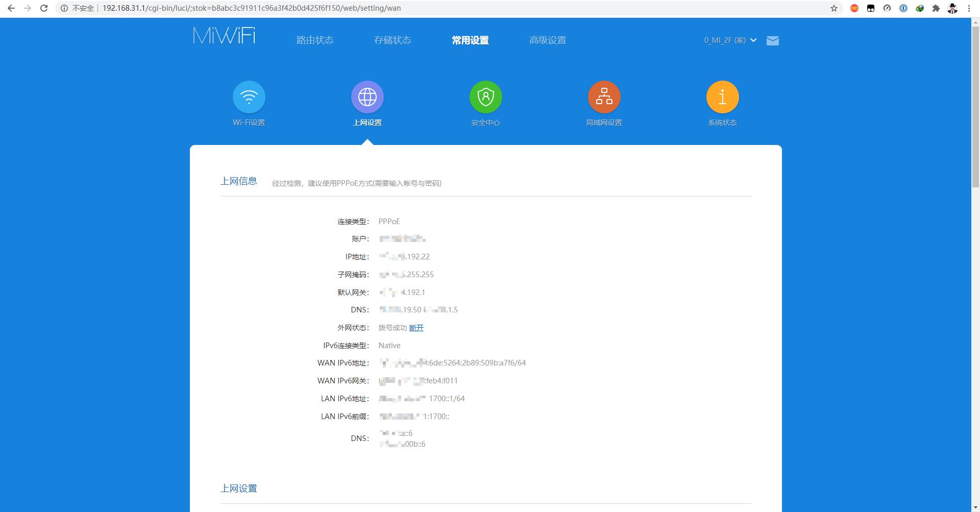Open the Wi-Fi settings icon
The height and width of the screenshot is (512, 980).
[x=249, y=97]
